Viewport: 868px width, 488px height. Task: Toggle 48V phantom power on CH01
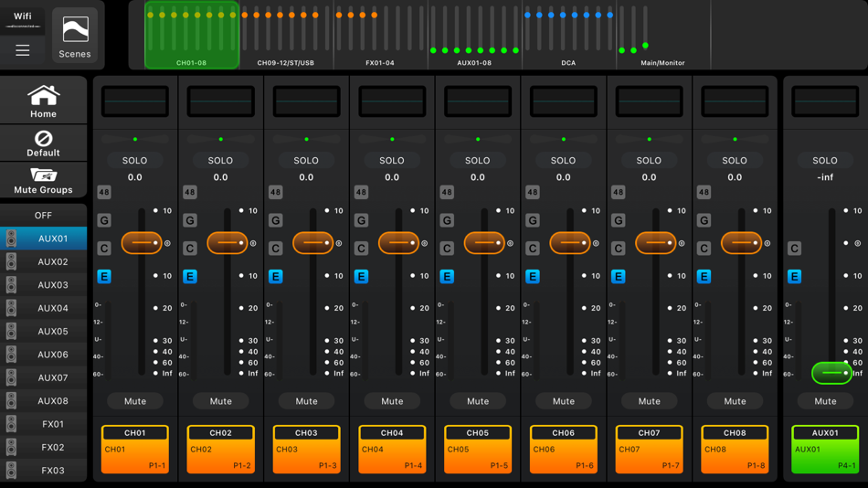[104, 192]
